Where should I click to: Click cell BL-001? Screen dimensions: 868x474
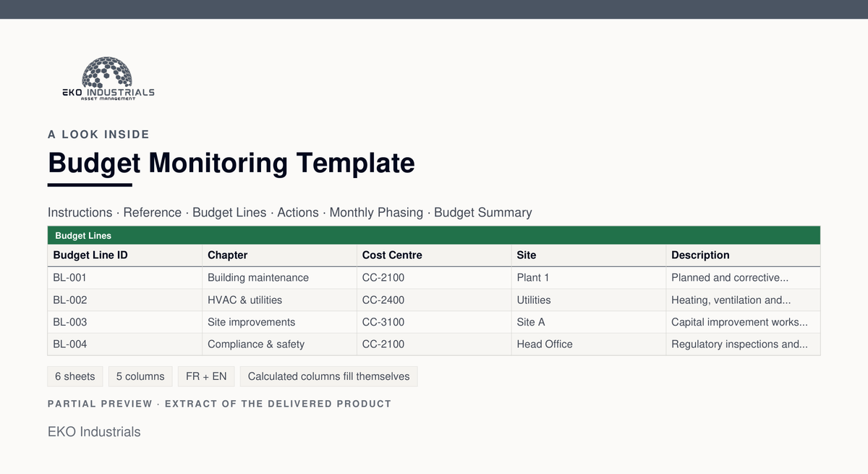pyautogui.click(x=124, y=278)
